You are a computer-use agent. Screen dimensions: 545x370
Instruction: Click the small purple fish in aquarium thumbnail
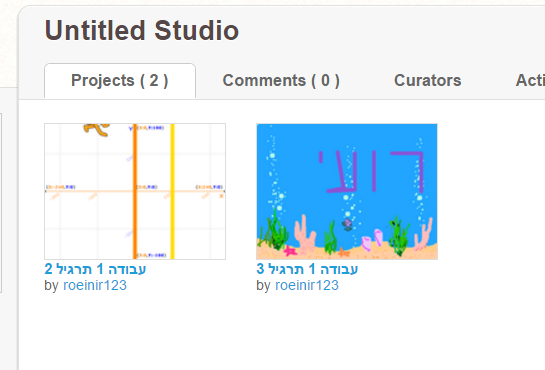347,225
